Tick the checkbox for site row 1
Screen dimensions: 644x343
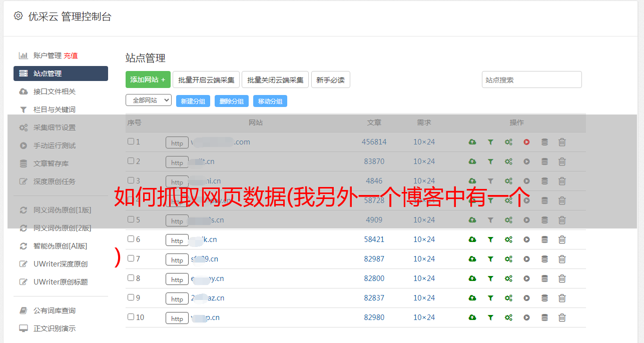pyautogui.click(x=131, y=141)
